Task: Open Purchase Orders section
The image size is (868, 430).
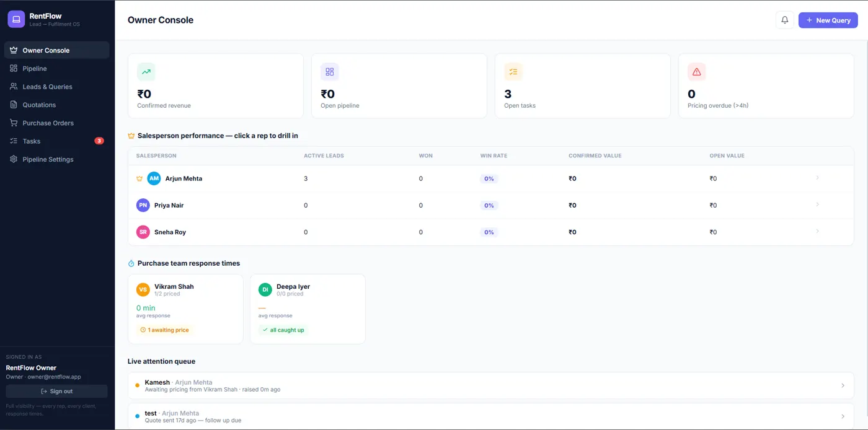Action: coord(56,123)
